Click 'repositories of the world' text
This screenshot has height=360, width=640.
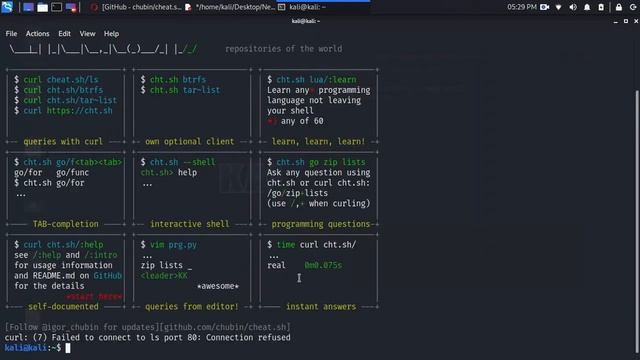tap(284, 49)
